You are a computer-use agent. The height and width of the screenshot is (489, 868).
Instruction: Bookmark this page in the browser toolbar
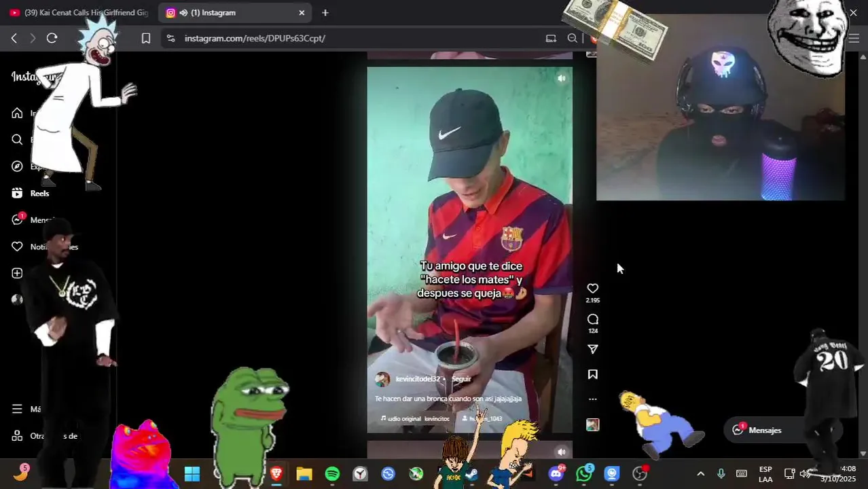(x=145, y=38)
